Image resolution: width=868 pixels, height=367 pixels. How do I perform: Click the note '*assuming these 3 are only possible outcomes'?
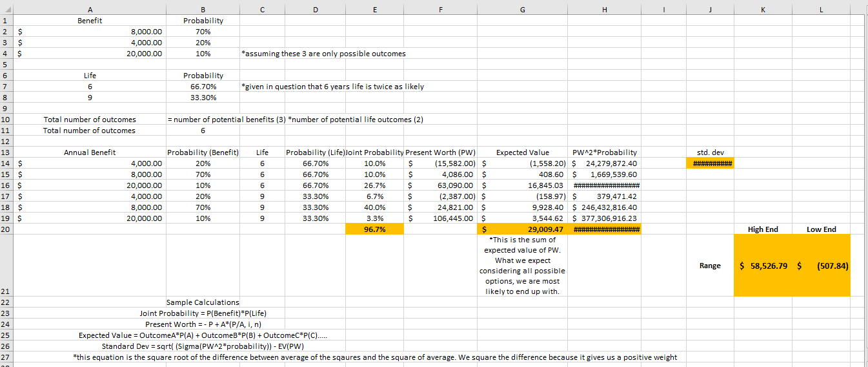point(323,54)
